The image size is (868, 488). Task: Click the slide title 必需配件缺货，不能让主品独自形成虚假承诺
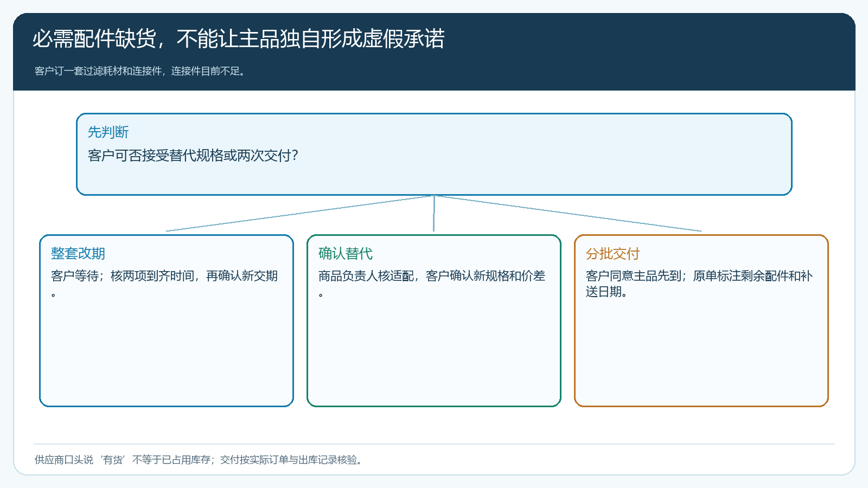point(239,39)
